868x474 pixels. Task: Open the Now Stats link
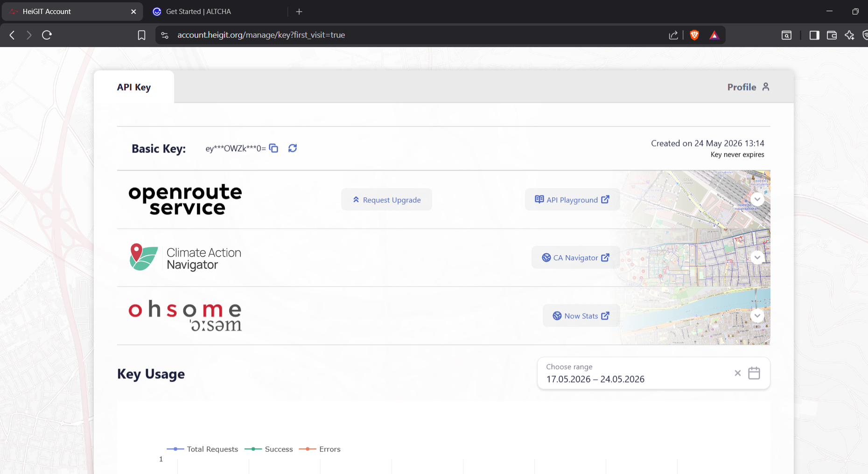click(581, 316)
